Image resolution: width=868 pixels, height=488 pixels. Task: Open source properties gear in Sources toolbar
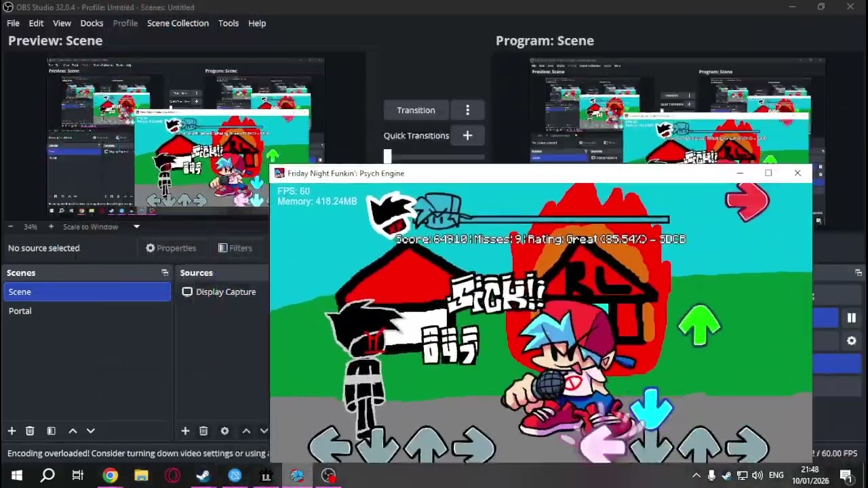224,431
